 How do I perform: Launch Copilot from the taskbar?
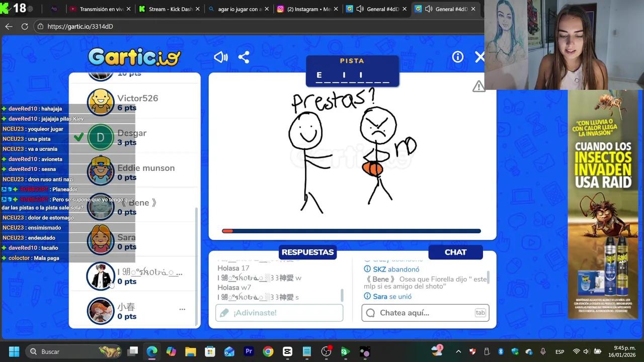coord(171,351)
